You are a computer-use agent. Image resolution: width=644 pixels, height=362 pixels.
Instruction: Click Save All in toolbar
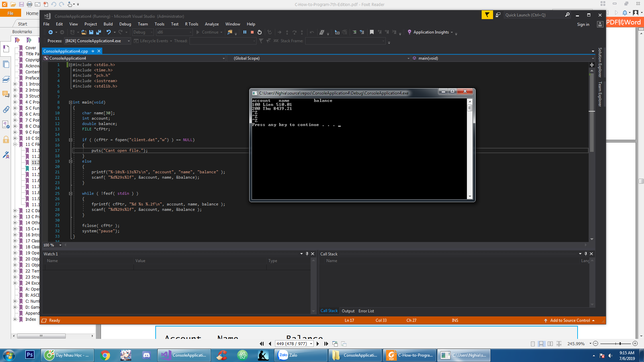pos(99,32)
